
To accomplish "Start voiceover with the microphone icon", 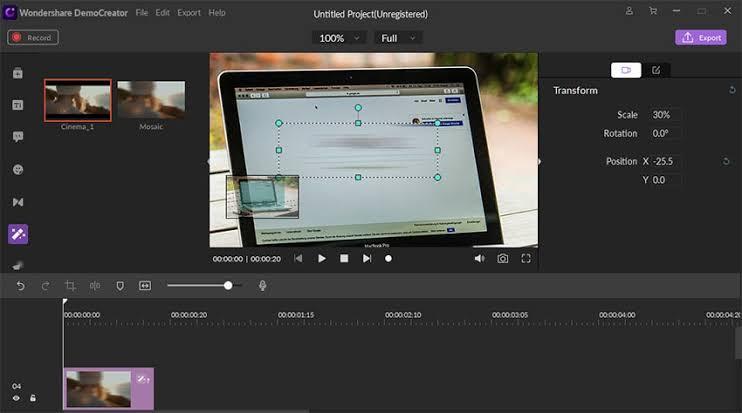I will 262,286.
